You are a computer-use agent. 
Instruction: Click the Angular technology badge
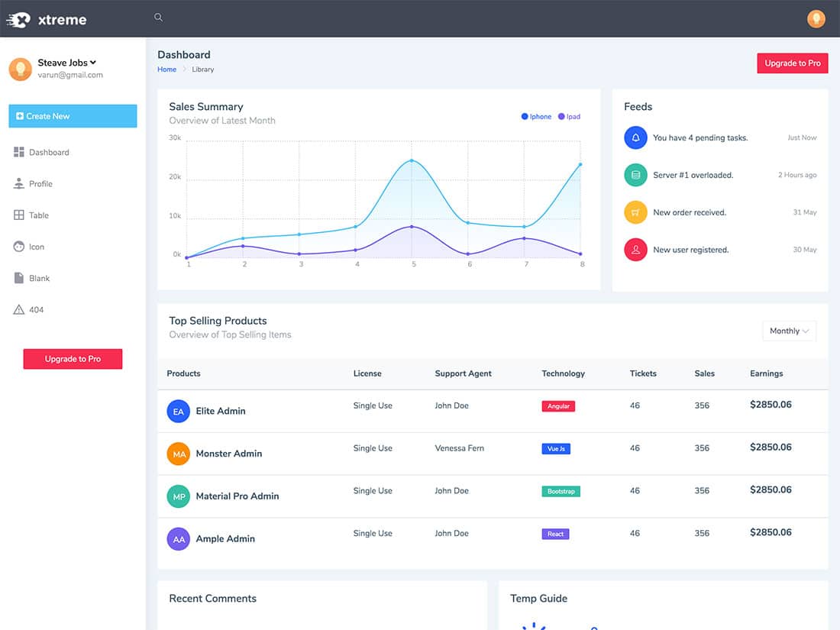tap(558, 406)
